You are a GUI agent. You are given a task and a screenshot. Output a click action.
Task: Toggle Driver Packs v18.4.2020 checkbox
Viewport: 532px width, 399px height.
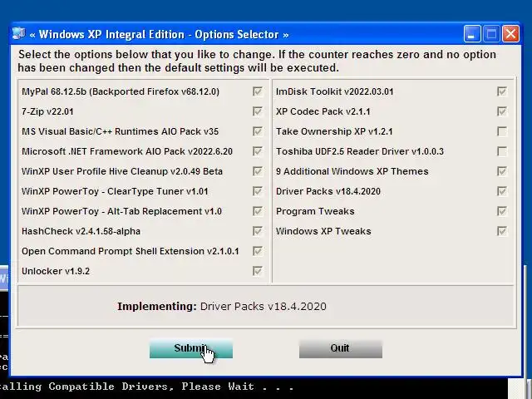pos(502,191)
